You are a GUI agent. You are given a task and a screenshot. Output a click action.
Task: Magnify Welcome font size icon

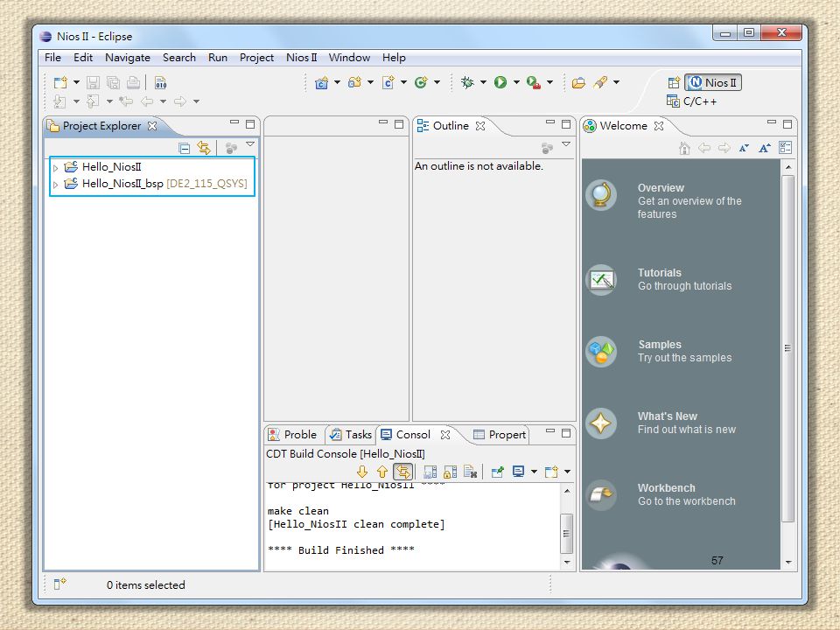pos(765,148)
